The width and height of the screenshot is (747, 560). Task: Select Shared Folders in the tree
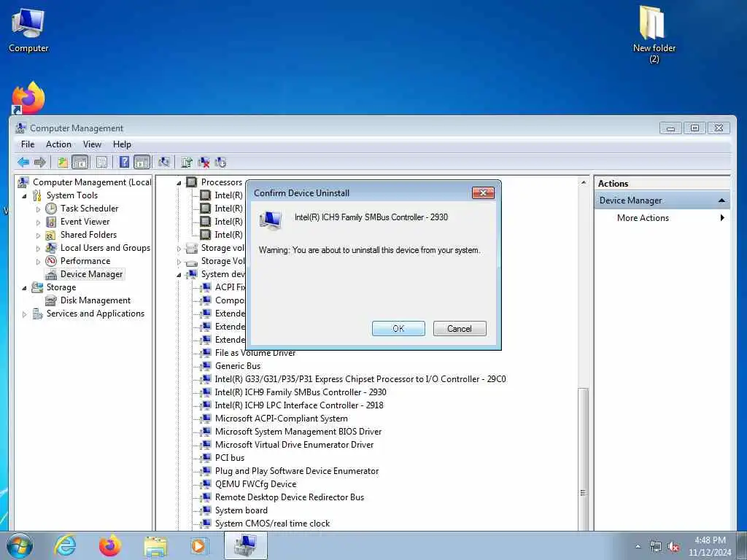[x=88, y=235]
